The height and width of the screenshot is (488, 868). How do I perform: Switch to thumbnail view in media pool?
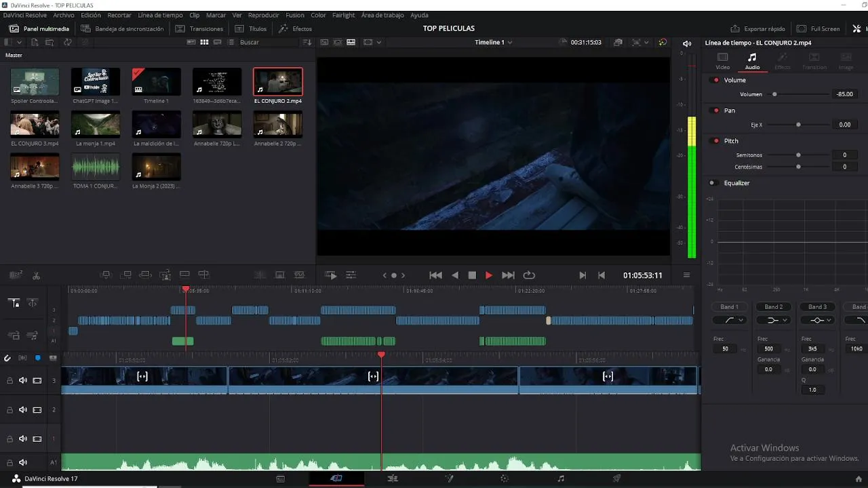point(204,42)
